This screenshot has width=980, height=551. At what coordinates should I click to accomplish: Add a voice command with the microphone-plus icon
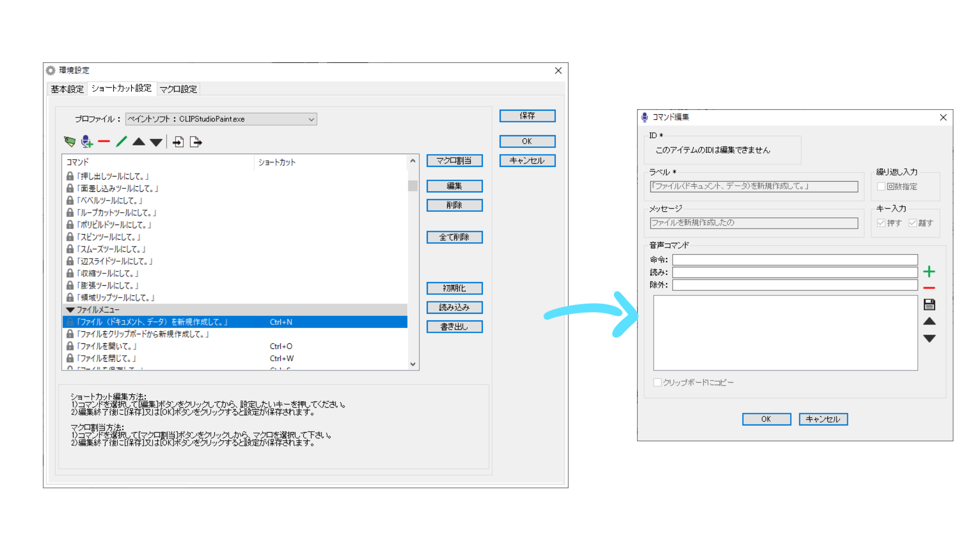87,142
